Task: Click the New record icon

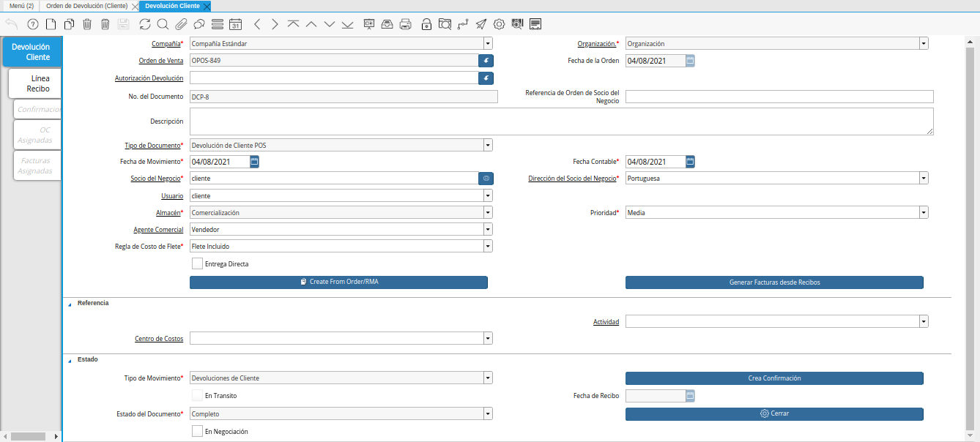Action: [51, 24]
